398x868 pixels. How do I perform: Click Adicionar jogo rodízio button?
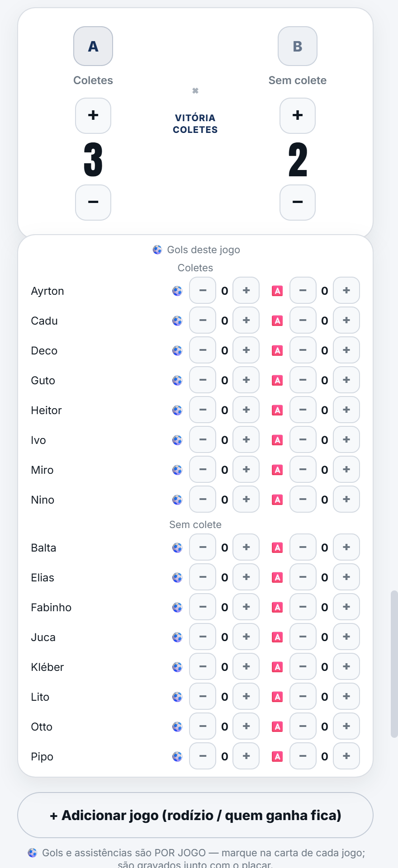[195, 815]
